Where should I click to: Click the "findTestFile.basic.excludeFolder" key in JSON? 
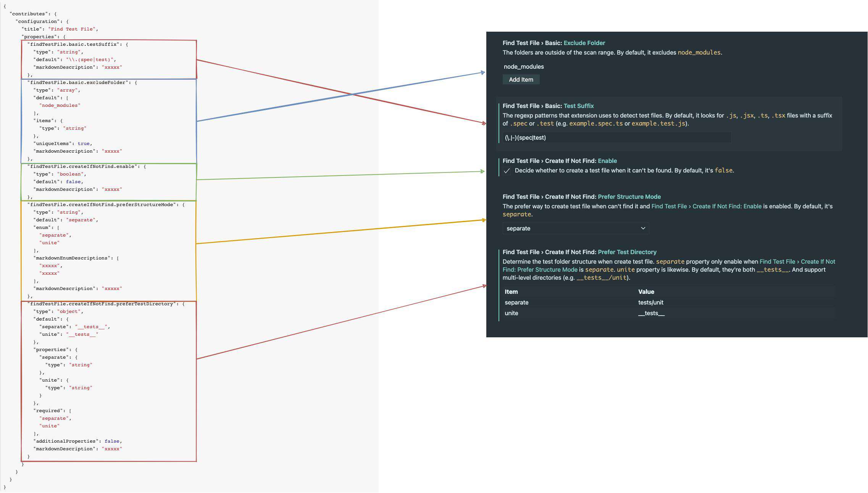coord(78,82)
